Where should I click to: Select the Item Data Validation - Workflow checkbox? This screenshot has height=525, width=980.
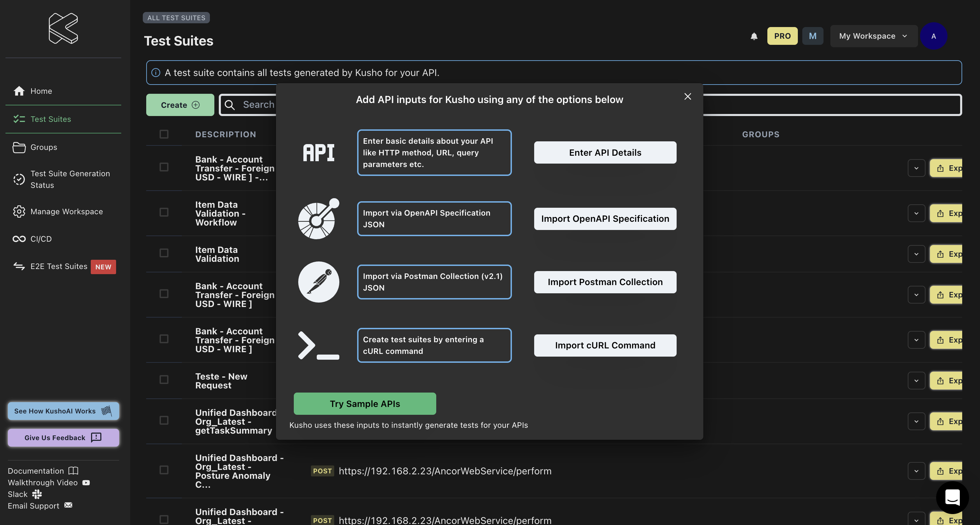click(164, 212)
